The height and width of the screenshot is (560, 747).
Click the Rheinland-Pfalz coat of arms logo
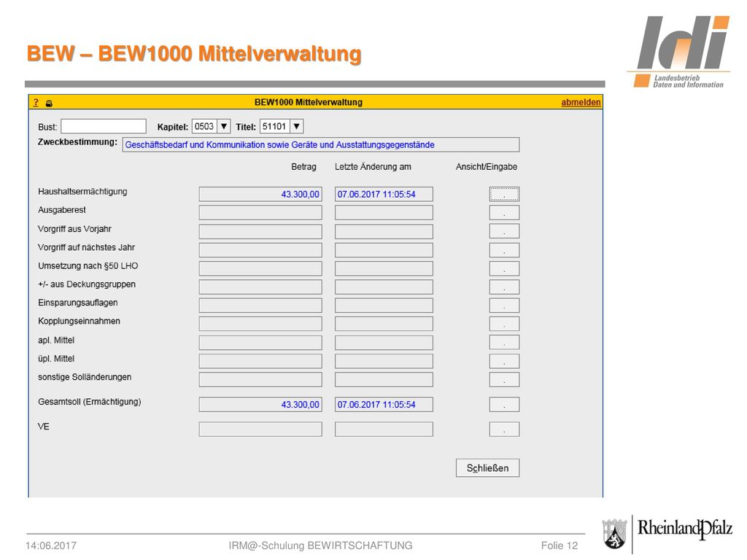[614, 534]
